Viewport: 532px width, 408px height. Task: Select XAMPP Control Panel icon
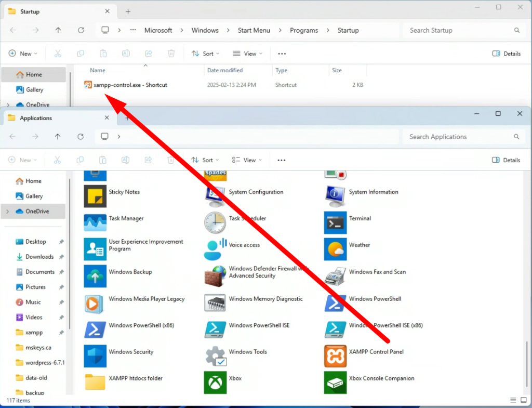point(335,356)
